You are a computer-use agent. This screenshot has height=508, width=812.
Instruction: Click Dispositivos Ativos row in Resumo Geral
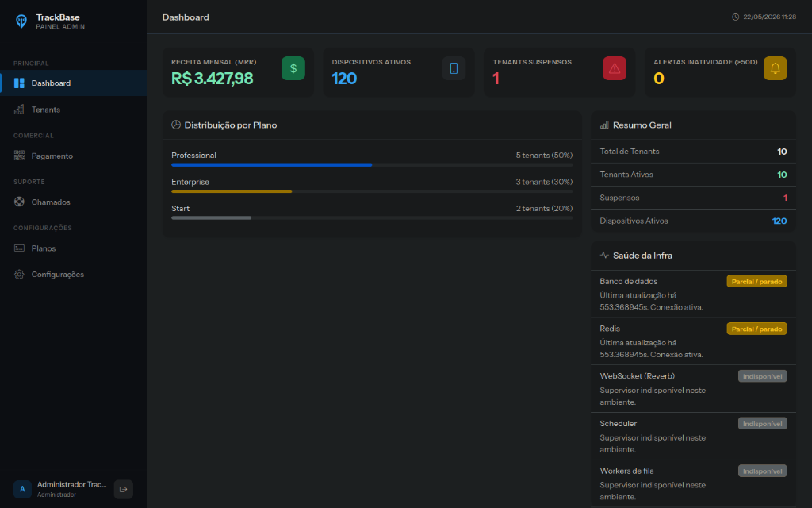pyautogui.click(x=693, y=221)
